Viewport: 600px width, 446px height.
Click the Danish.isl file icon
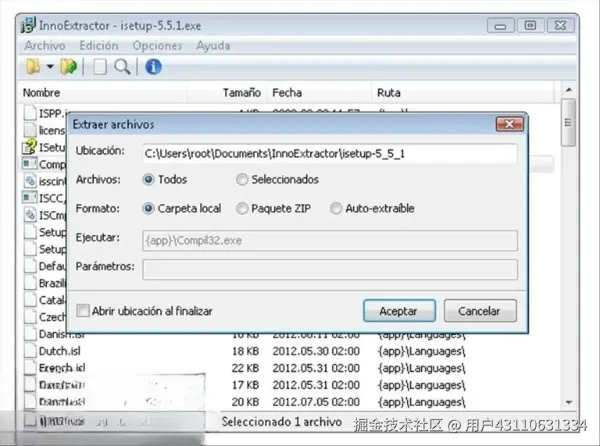tap(30, 334)
